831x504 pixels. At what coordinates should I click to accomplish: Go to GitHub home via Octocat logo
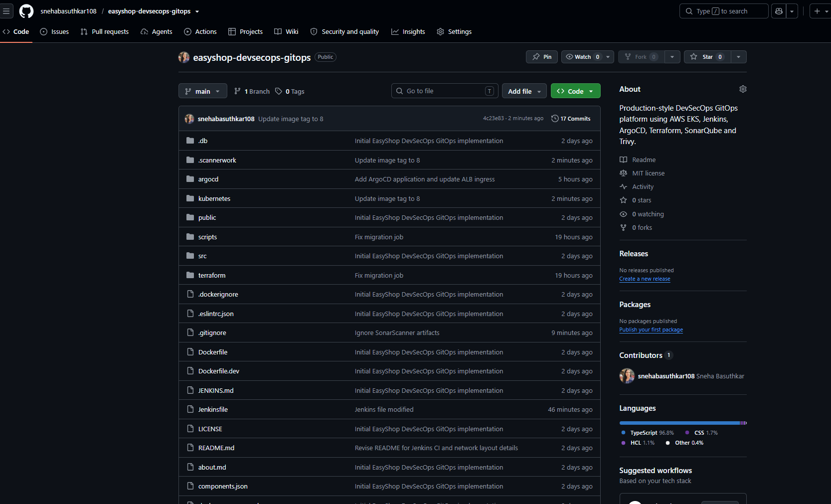(x=26, y=11)
